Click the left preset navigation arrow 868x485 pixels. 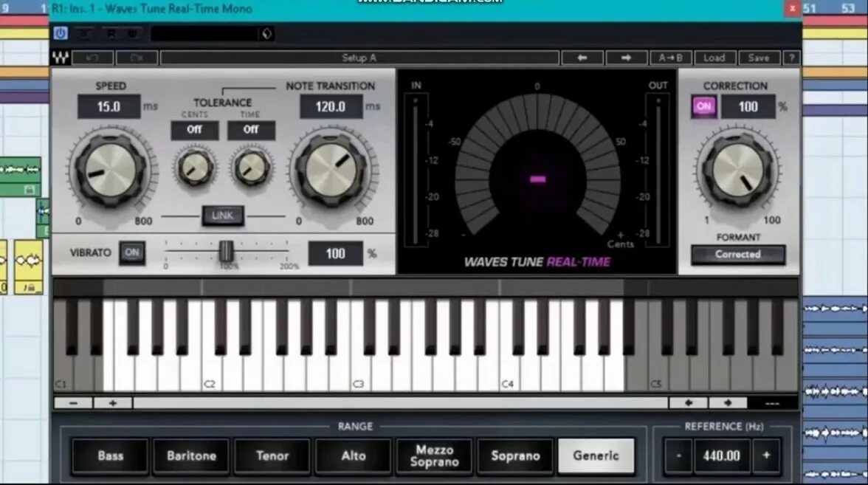pos(583,57)
